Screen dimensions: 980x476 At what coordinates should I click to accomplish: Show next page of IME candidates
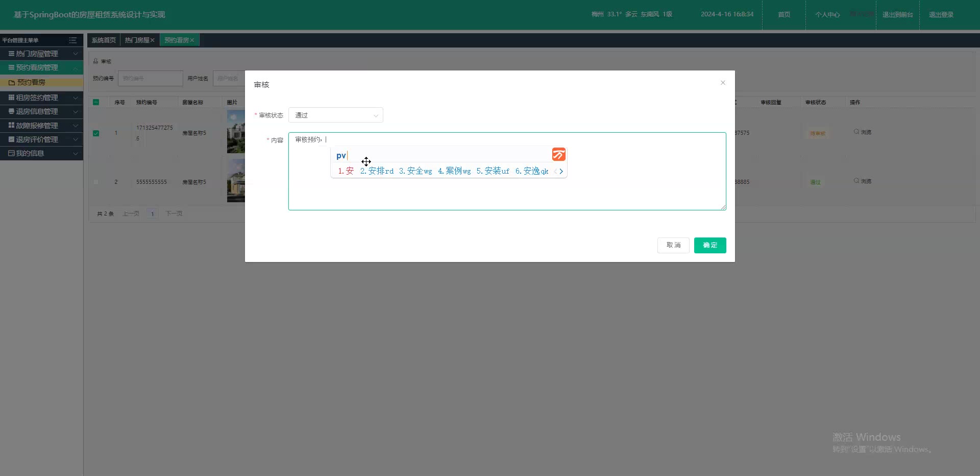tap(561, 172)
